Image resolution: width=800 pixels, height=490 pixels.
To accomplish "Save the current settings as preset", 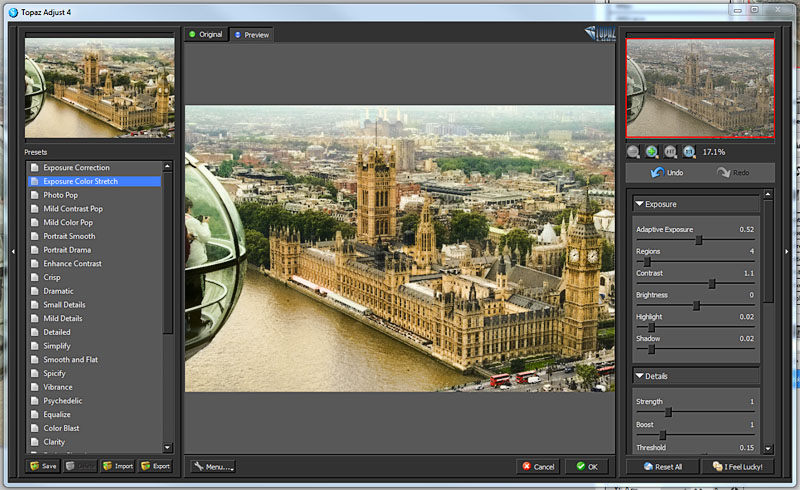I will (43, 466).
